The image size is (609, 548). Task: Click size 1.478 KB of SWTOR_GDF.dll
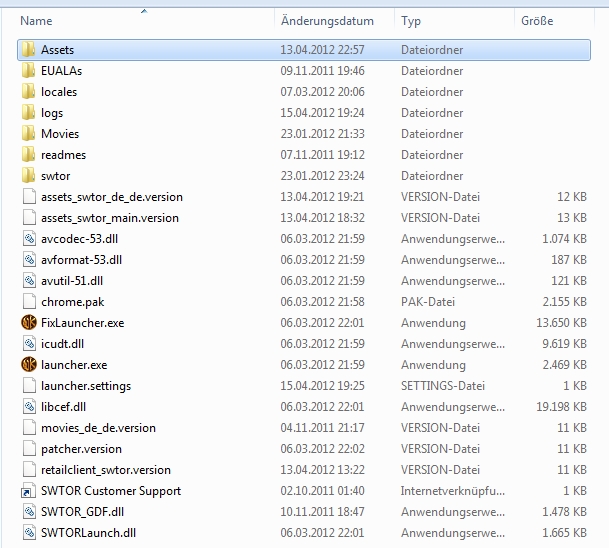tap(564, 512)
